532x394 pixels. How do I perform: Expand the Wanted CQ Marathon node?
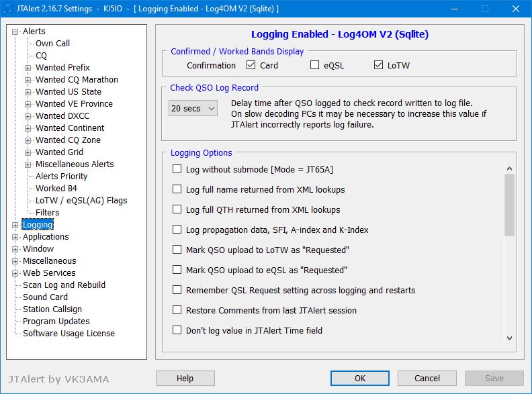point(28,80)
